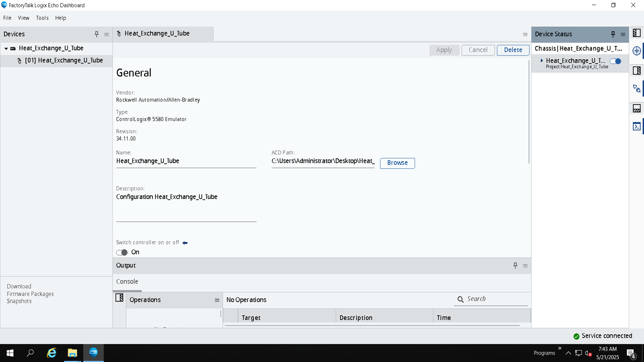Open the Device Status panel options menu
This screenshot has width=644, height=362.
pyautogui.click(x=623, y=34)
